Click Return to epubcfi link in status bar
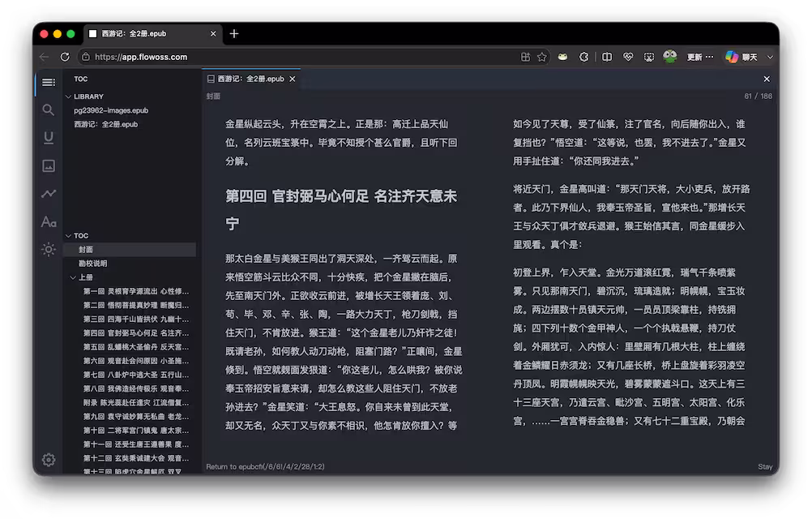The width and height of the screenshot is (812, 519). tap(265, 466)
